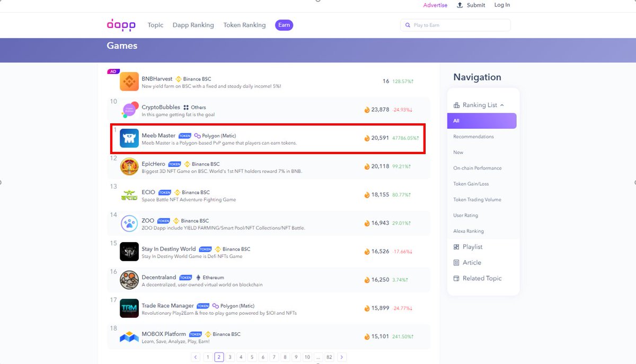
Task: Select New ranking filter
Action: 458,153
